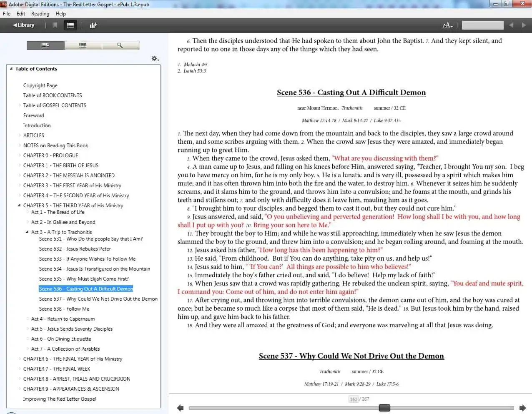Open the panel options gear menu
532x414 pixels.
(155, 58)
